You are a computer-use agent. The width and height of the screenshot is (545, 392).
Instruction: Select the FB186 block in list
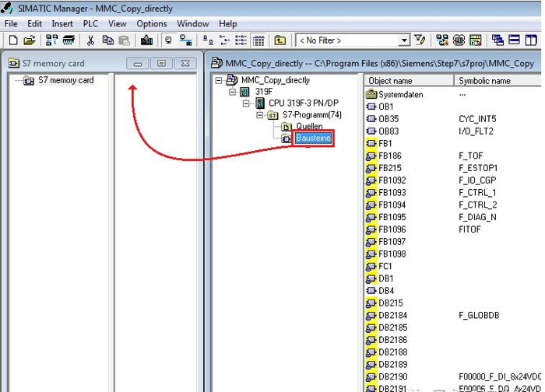[389, 156]
